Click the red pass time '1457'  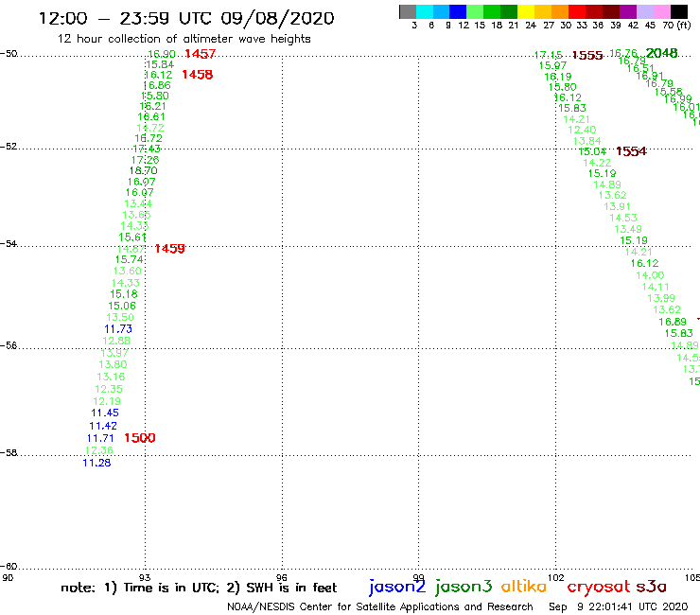[200, 54]
